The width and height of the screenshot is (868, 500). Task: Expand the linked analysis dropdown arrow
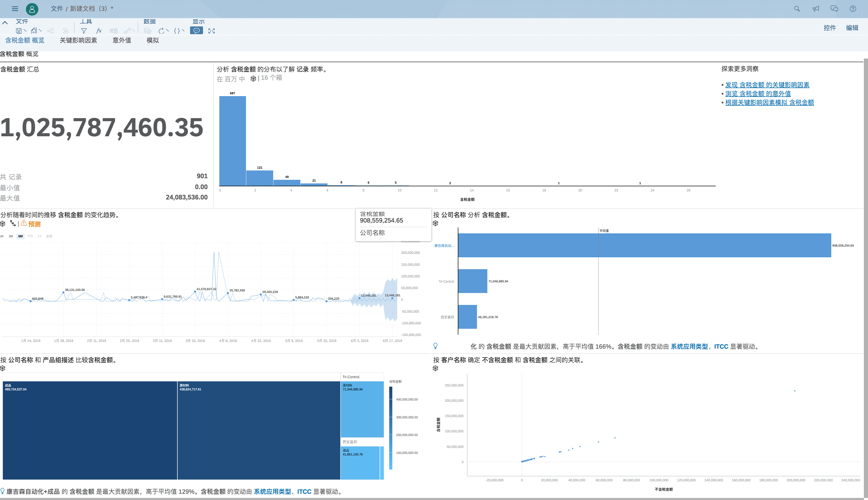point(134,31)
